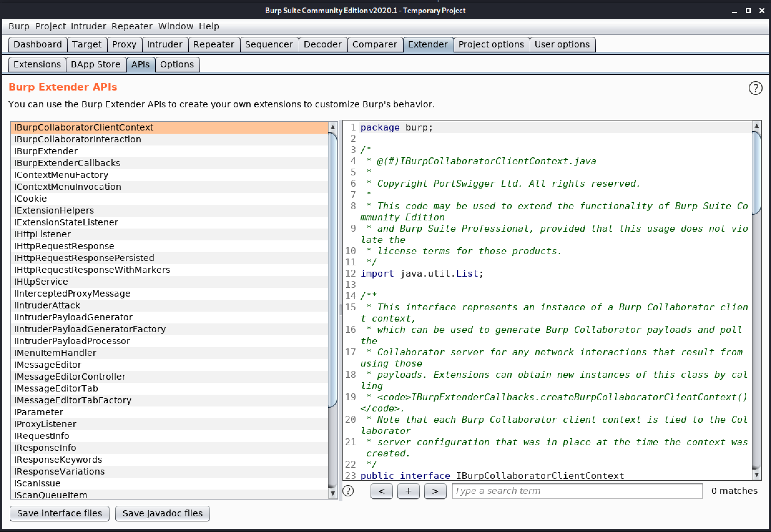Image resolution: width=771 pixels, height=532 pixels.
Task: Click the code viewer vertical scrollbar thumb
Action: click(756, 173)
